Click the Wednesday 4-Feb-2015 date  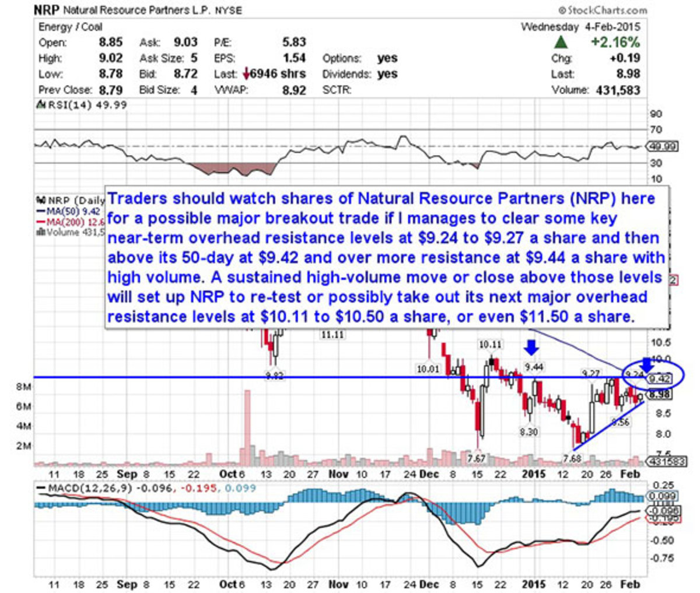580,27
